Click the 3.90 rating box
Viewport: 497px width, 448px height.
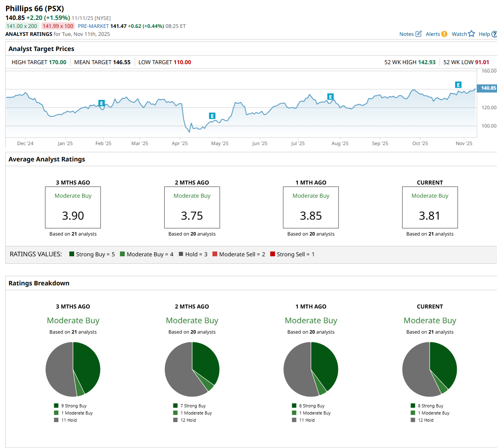[x=73, y=207]
